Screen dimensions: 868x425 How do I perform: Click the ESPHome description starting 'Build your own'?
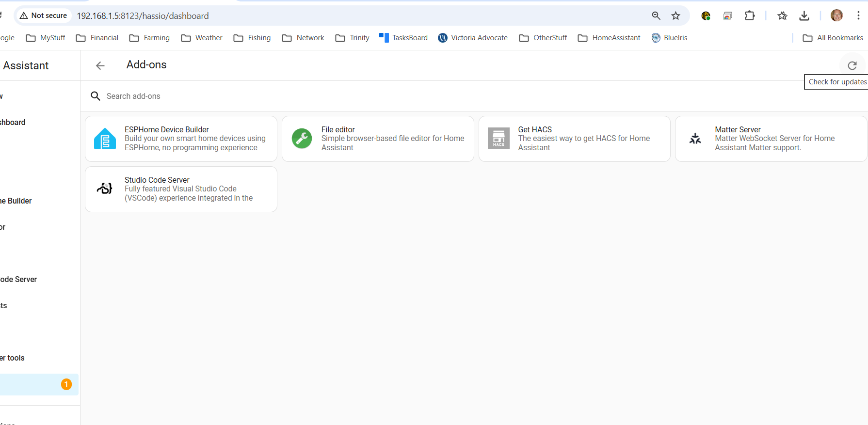[195, 143]
